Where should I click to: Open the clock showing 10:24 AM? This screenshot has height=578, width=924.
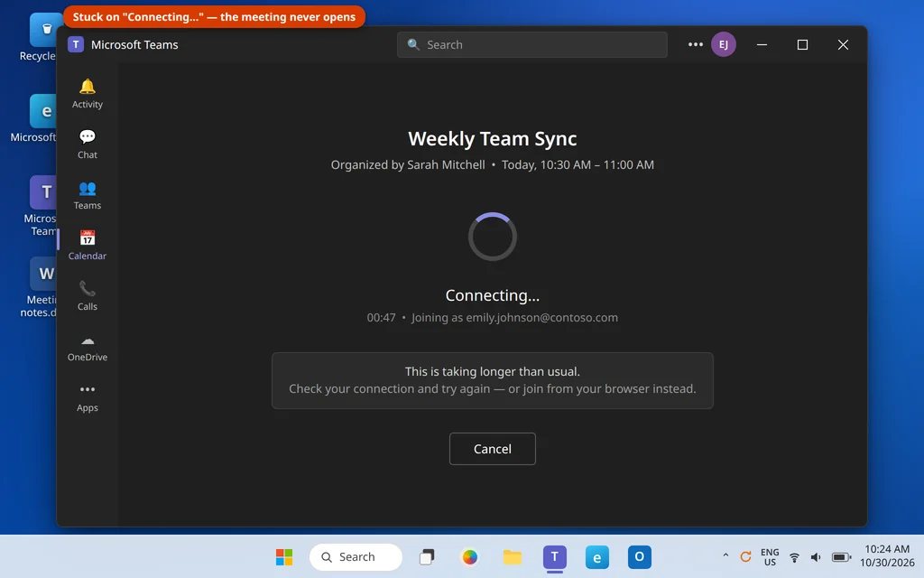[887, 556]
